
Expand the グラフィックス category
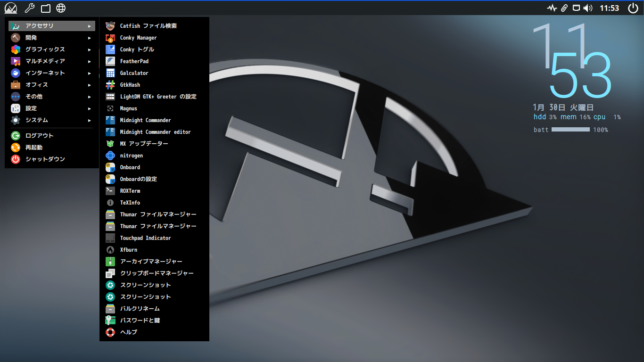click(x=52, y=49)
